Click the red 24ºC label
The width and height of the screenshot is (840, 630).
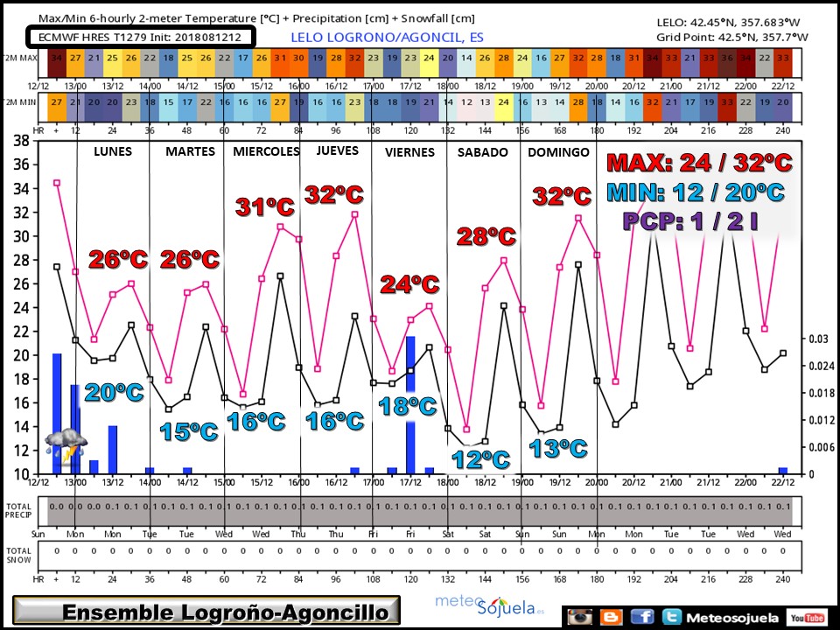pyautogui.click(x=409, y=284)
